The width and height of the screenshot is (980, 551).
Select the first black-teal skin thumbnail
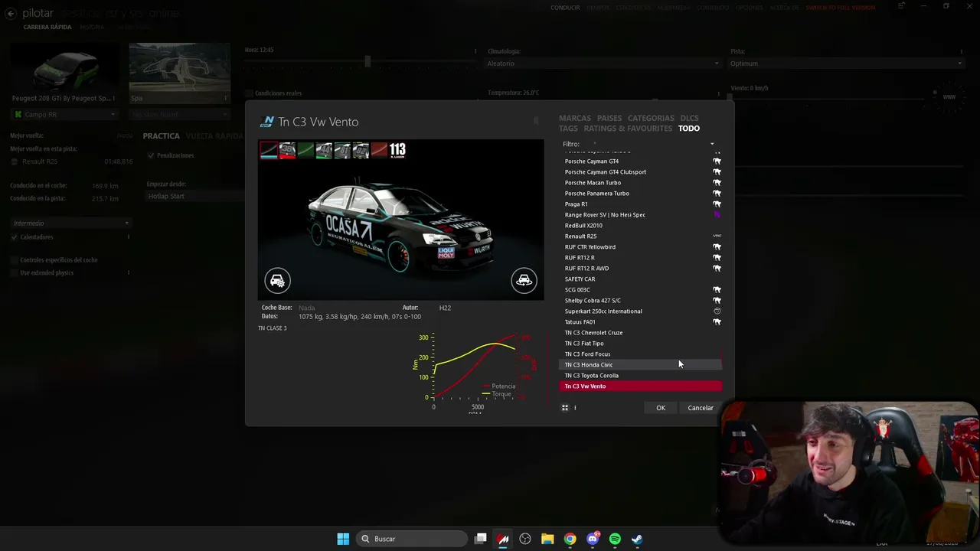pyautogui.click(x=269, y=150)
